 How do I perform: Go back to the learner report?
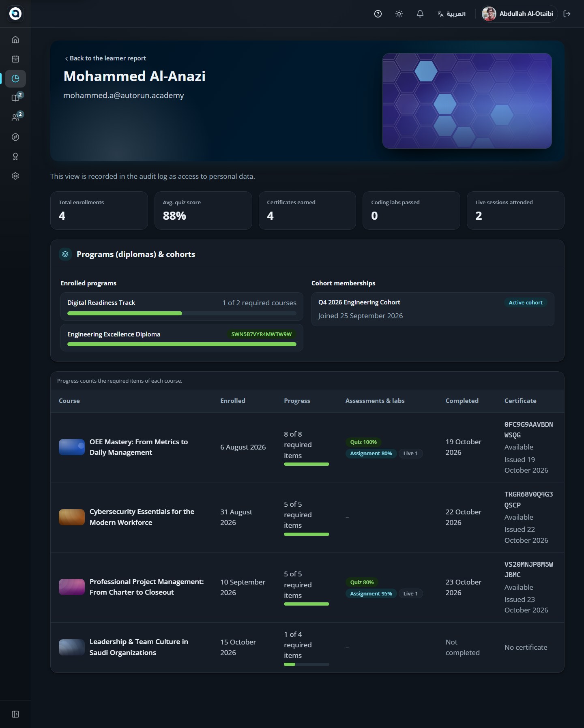coord(105,58)
